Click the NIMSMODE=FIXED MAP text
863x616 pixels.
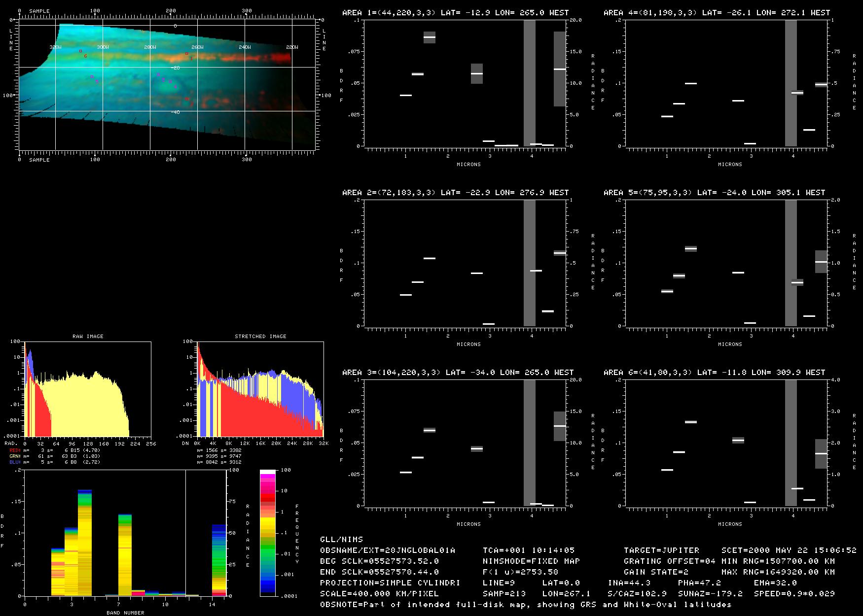pyautogui.click(x=531, y=561)
